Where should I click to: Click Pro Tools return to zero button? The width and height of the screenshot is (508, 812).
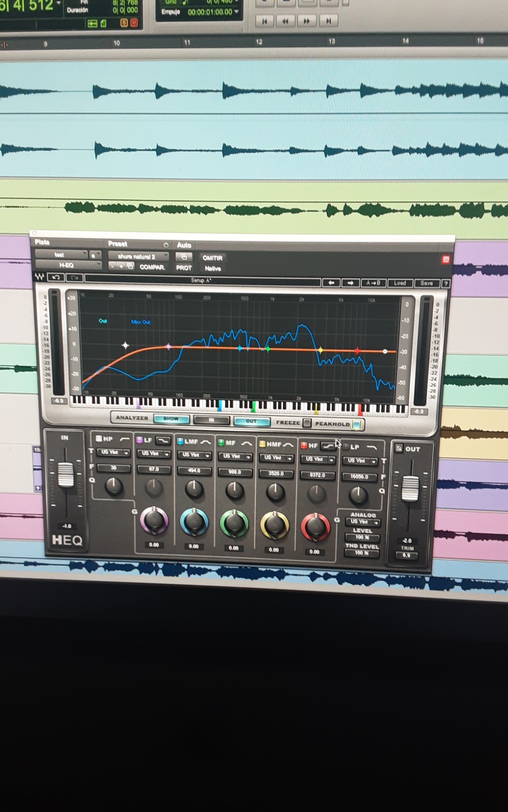(x=264, y=21)
